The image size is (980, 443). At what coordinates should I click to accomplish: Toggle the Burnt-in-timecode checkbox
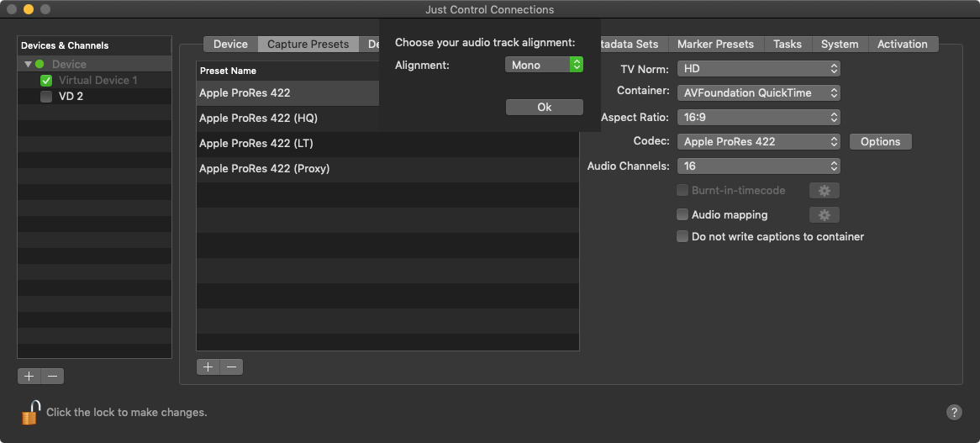pyautogui.click(x=682, y=191)
